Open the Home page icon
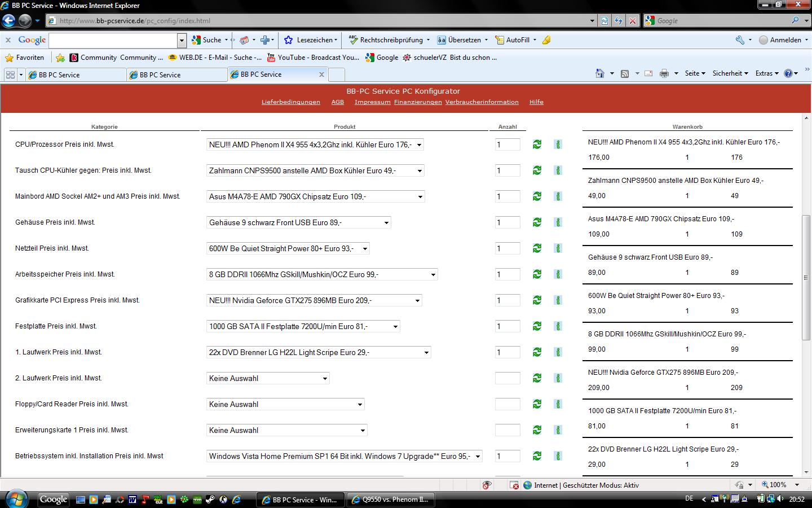 tap(600, 73)
